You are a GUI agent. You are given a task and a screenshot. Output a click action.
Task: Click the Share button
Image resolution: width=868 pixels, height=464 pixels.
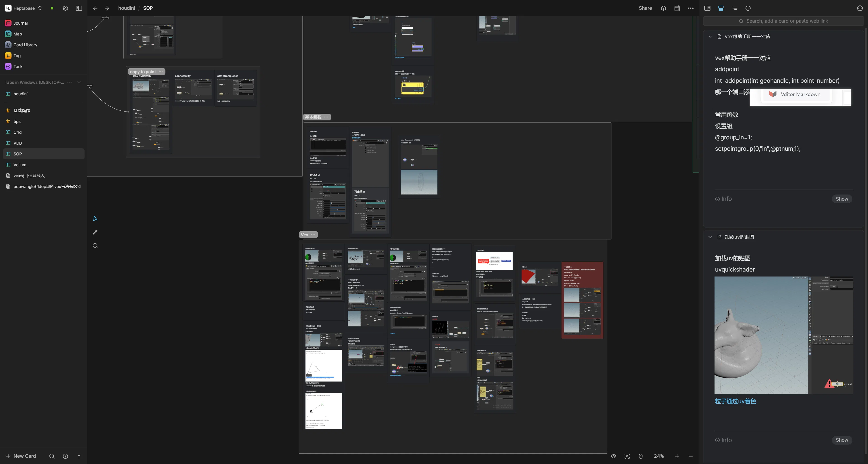click(645, 8)
